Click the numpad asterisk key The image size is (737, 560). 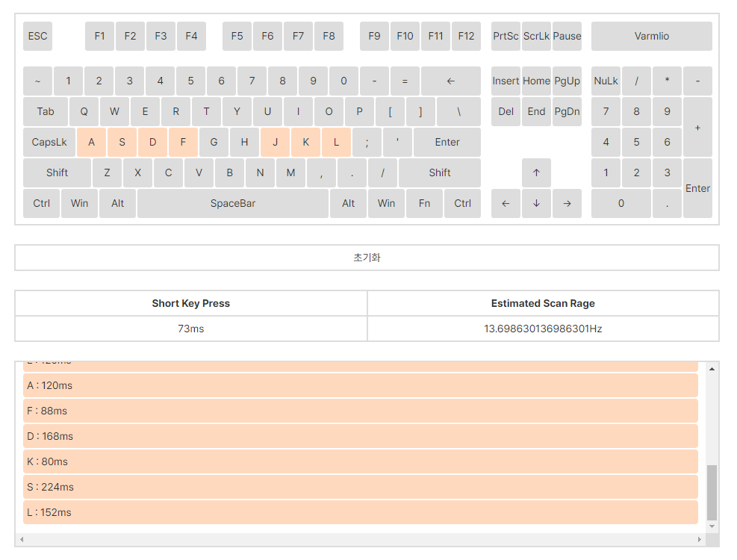click(667, 81)
